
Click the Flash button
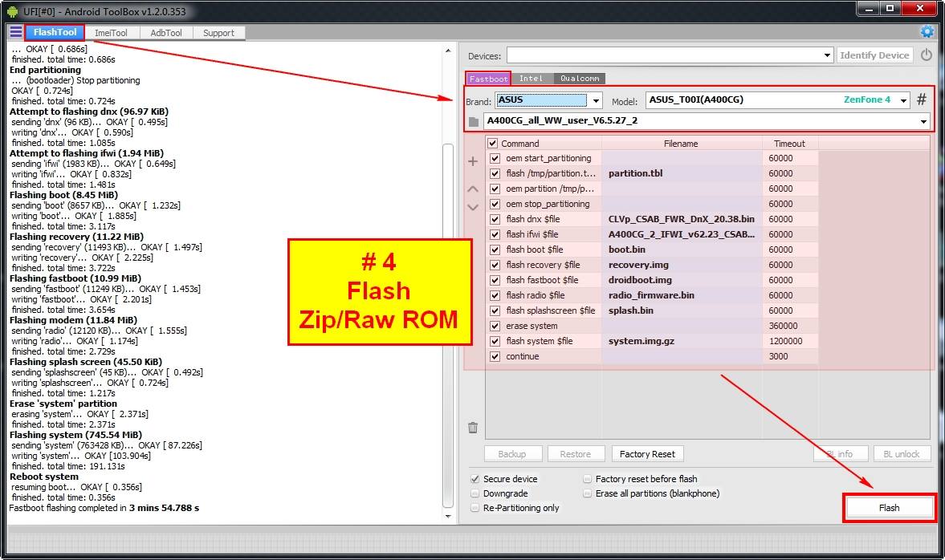pos(889,508)
